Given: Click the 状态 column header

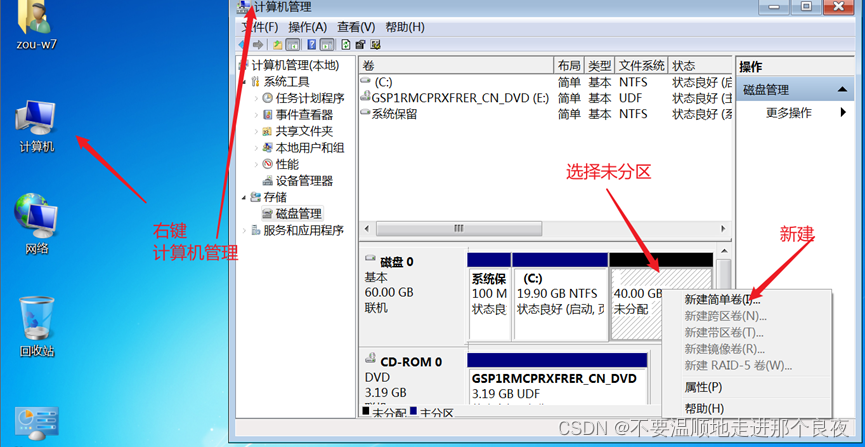Looking at the screenshot, I should point(701,66).
